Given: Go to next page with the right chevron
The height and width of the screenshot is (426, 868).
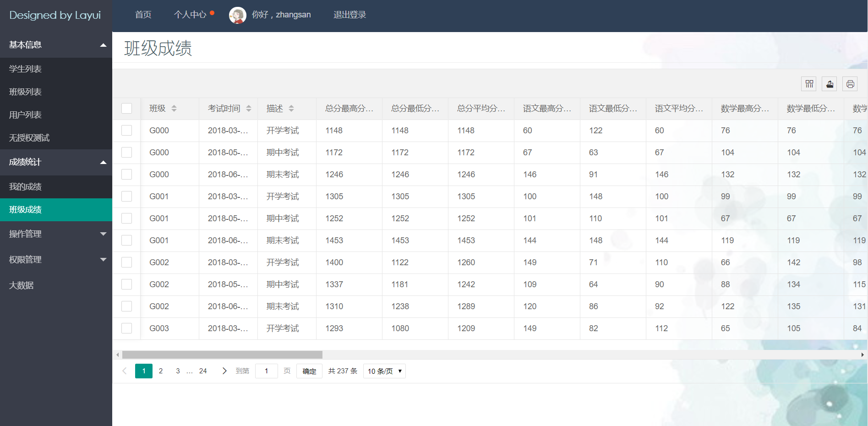Looking at the screenshot, I should [224, 371].
